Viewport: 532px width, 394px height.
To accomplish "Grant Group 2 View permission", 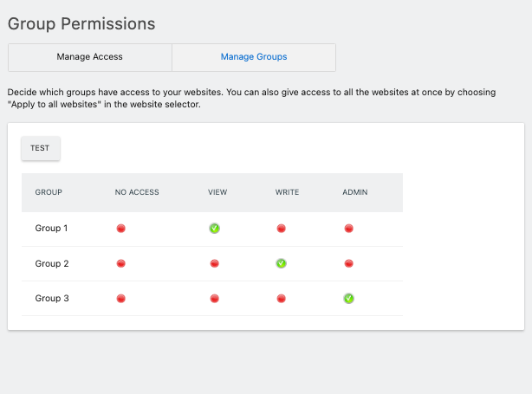I will 214,263.
